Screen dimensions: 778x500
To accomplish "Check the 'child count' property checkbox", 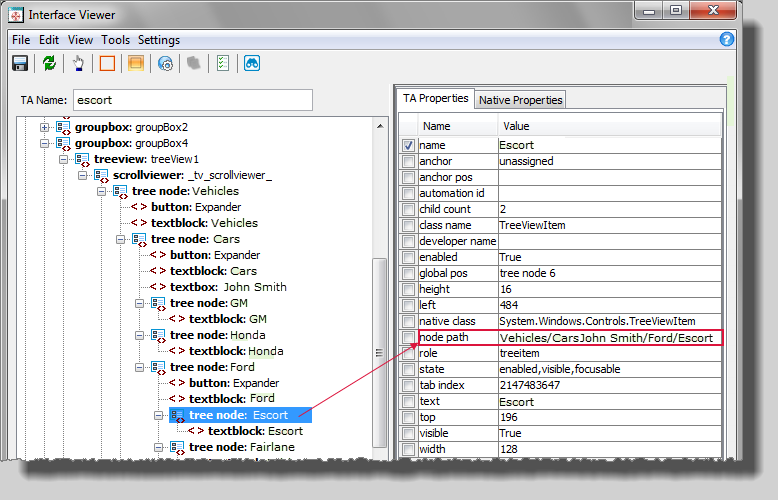I will click(x=408, y=209).
